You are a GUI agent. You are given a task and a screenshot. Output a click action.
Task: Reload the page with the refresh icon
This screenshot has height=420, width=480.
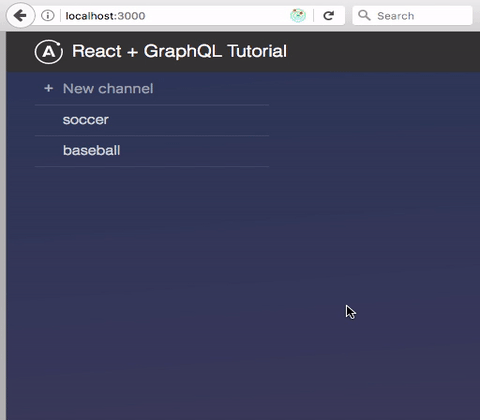point(329,15)
